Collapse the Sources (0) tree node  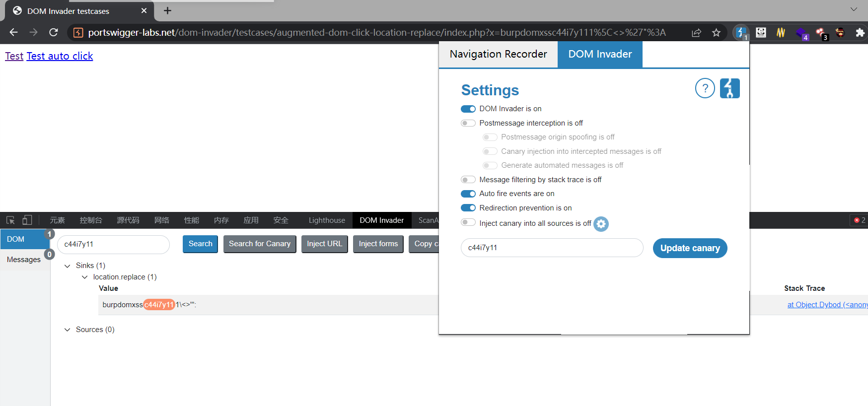(68, 330)
